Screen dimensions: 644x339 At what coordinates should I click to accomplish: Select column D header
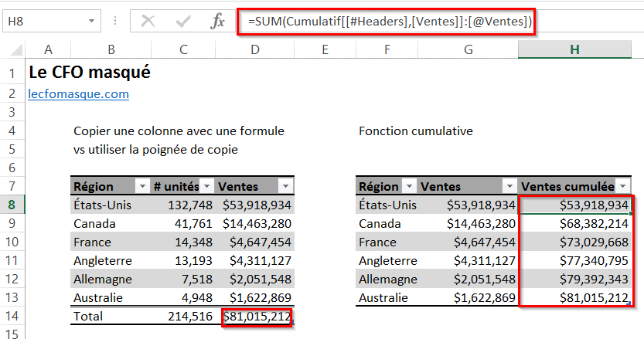tap(254, 49)
